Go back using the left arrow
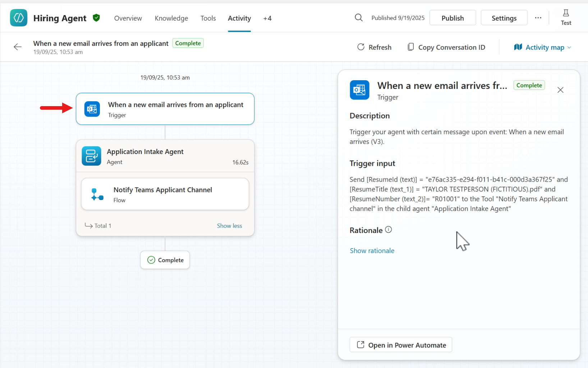The height and width of the screenshot is (368, 588). 18,47
